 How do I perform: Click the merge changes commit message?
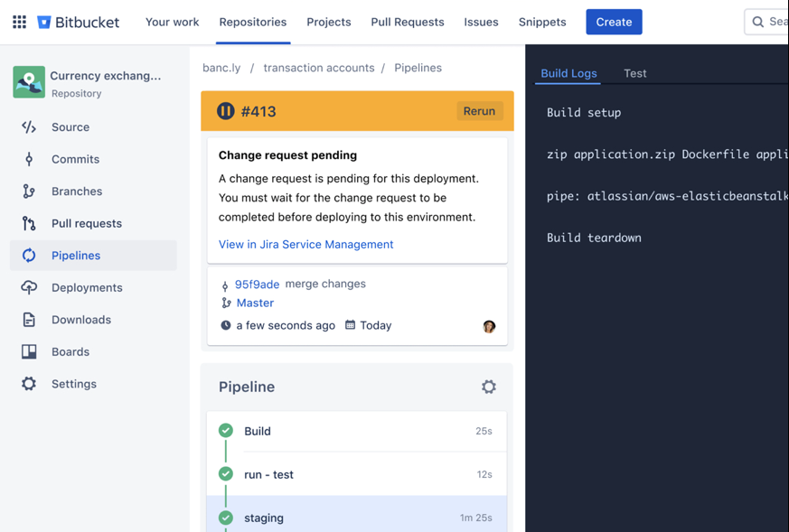click(x=325, y=285)
